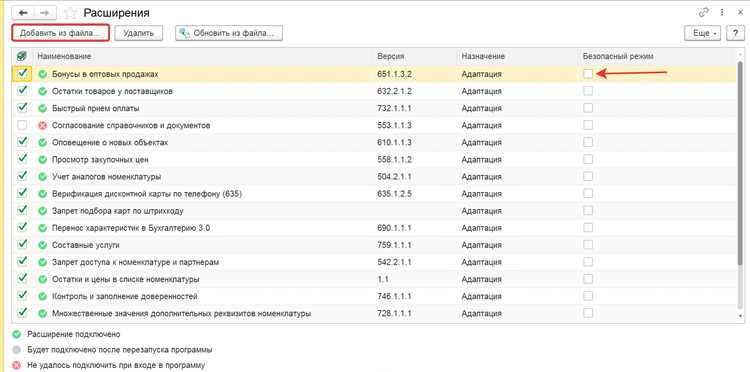The width and height of the screenshot is (750, 372).
Task: Click the vertical scrollbar of extensions list
Action: [740, 163]
